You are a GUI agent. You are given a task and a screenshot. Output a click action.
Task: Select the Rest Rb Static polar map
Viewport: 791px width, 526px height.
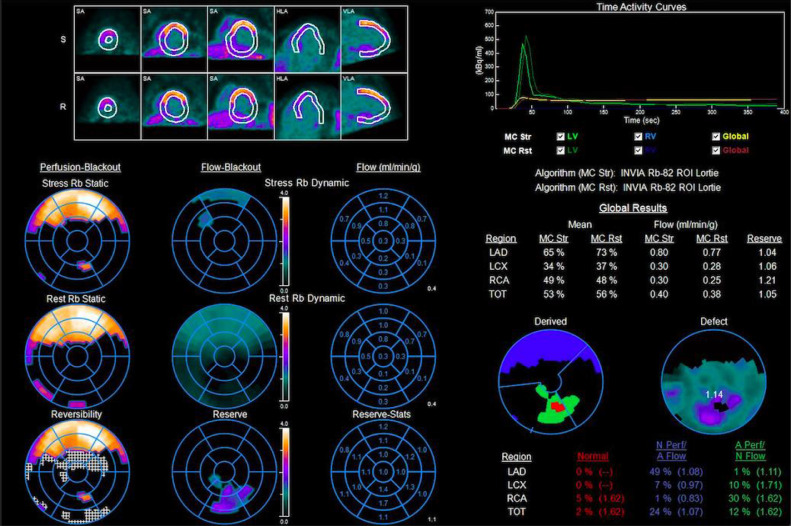point(77,356)
